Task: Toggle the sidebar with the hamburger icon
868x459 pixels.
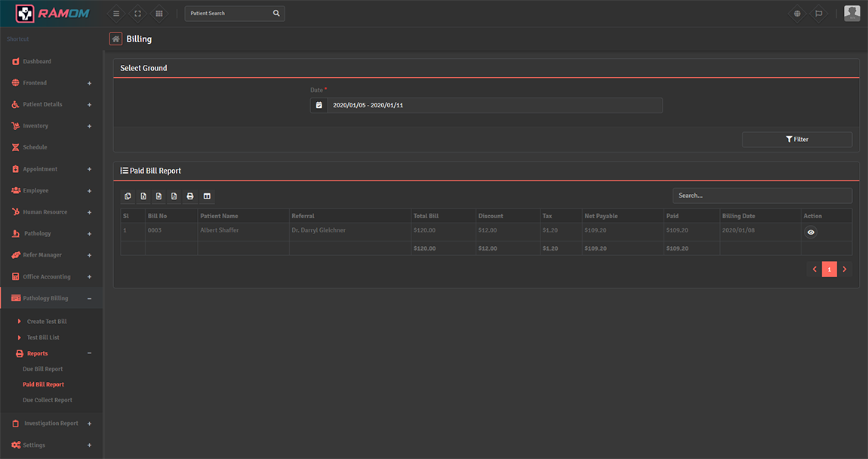Action: coord(115,14)
